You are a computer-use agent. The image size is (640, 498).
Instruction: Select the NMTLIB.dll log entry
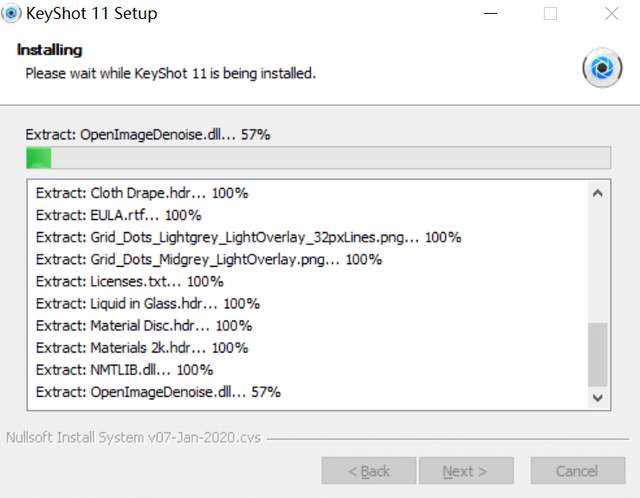124,370
